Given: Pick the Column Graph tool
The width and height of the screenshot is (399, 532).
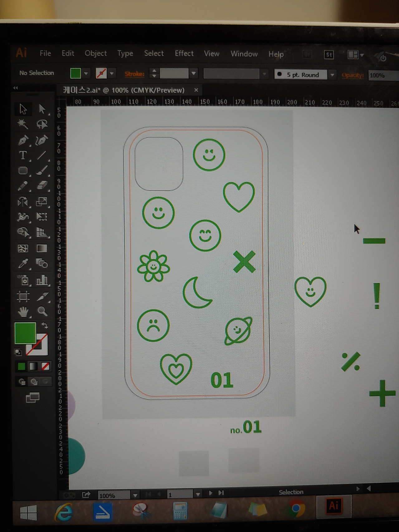Looking at the screenshot, I should pos(42,280).
